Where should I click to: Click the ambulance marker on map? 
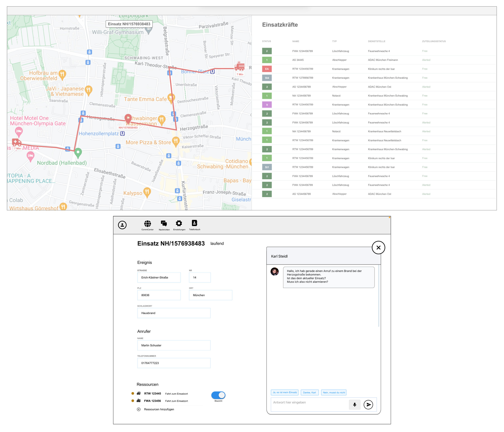17,142
